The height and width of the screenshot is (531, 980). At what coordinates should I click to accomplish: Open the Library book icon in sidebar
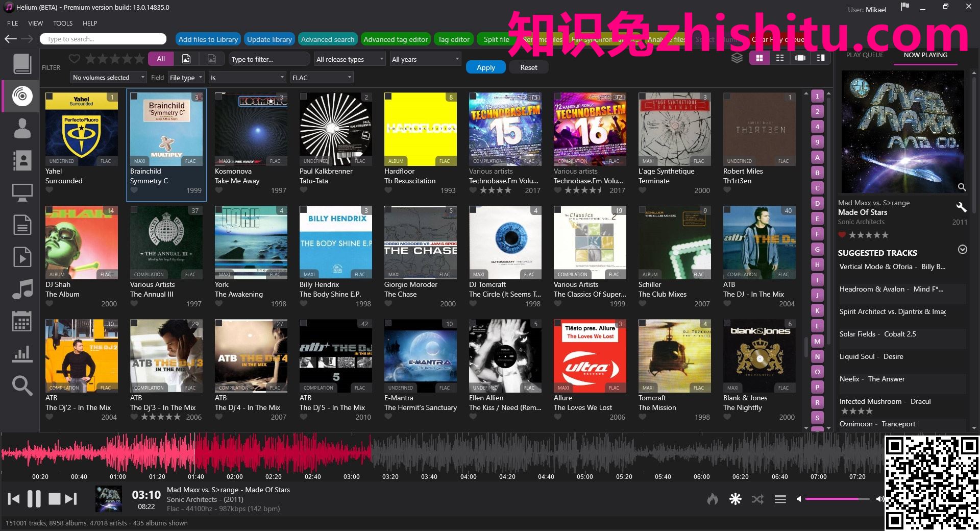point(22,64)
